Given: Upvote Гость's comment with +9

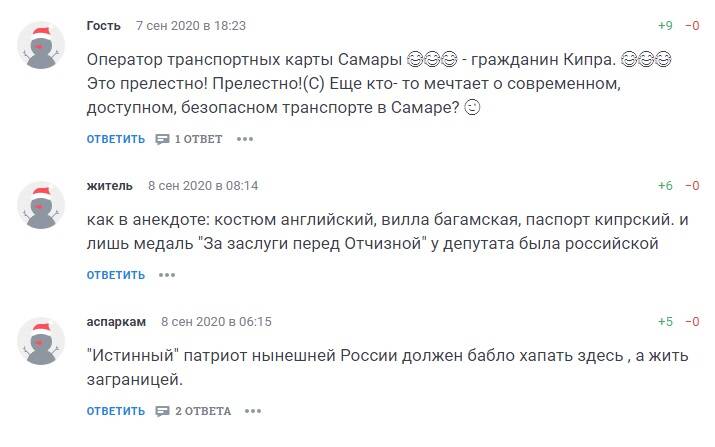Looking at the screenshot, I should pos(665,25).
